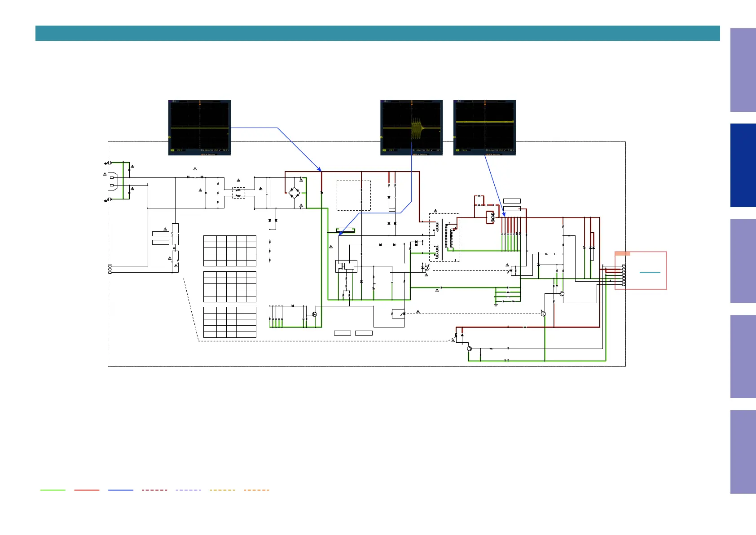Viewport: 756px width, 535px height.
Task: Click the solid red legend line
Action: point(87,490)
